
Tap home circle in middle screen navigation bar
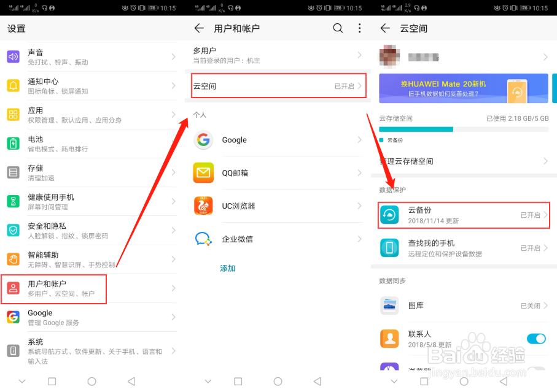(x=278, y=382)
